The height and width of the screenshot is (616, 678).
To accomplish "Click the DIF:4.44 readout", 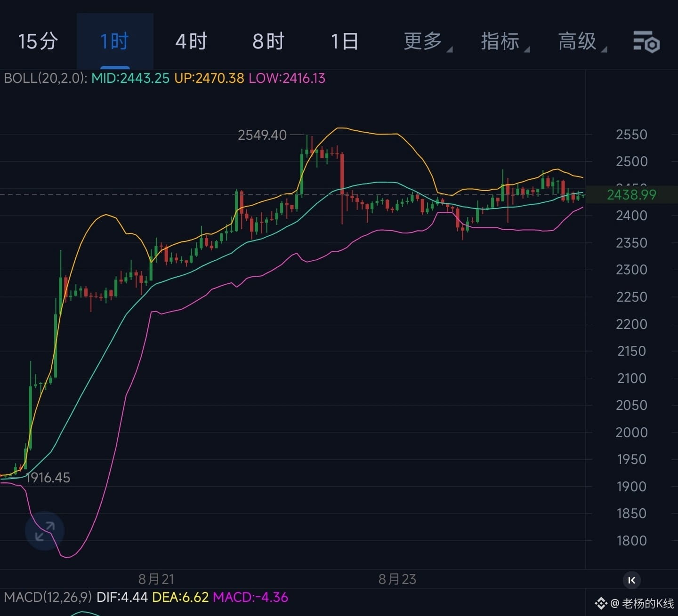I will (x=122, y=597).
